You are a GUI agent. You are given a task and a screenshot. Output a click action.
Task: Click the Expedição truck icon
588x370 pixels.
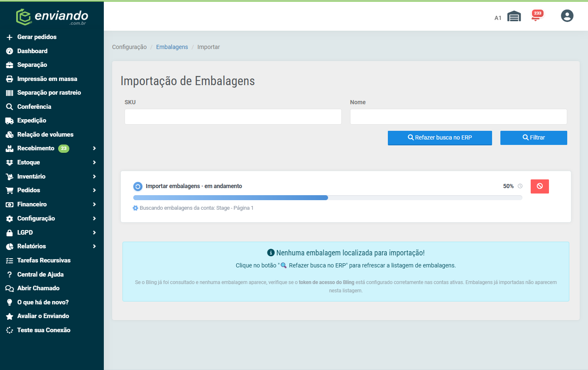click(10, 120)
